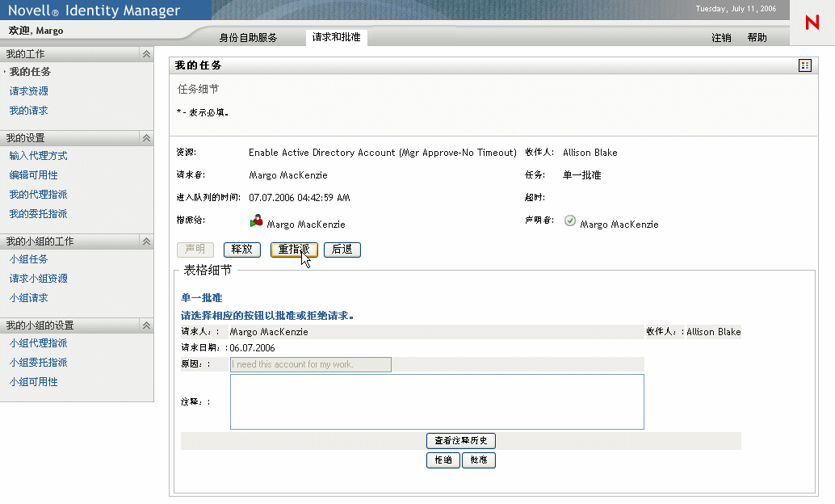This screenshot has width=835, height=504.
Task: Open 编辑可用性 setting
Action: click(x=34, y=174)
